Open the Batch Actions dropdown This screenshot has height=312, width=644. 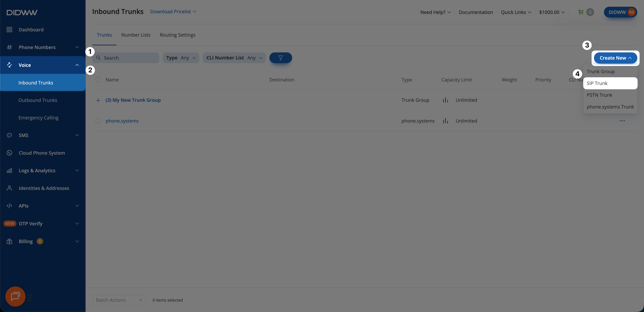[119, 300]
